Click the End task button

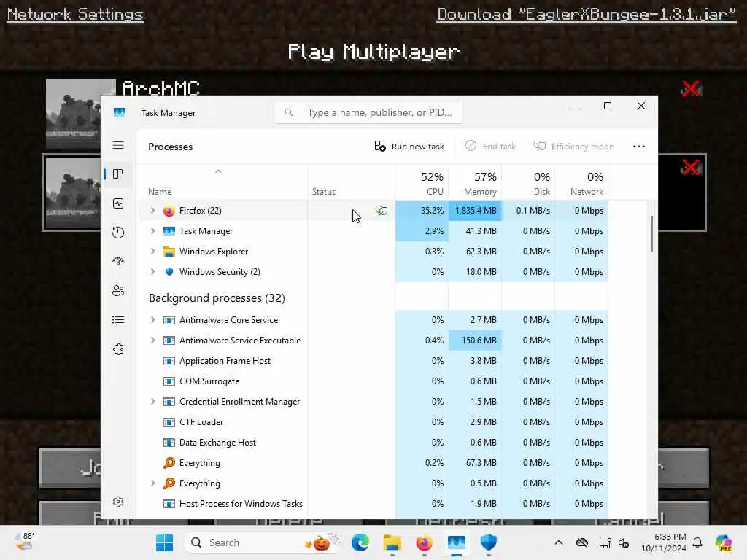(491, 146)
